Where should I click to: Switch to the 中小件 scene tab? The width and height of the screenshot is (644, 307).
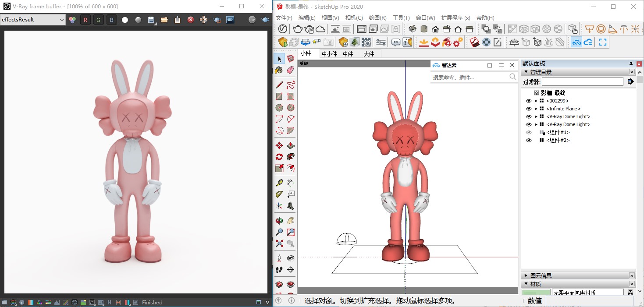pos(329,54)
